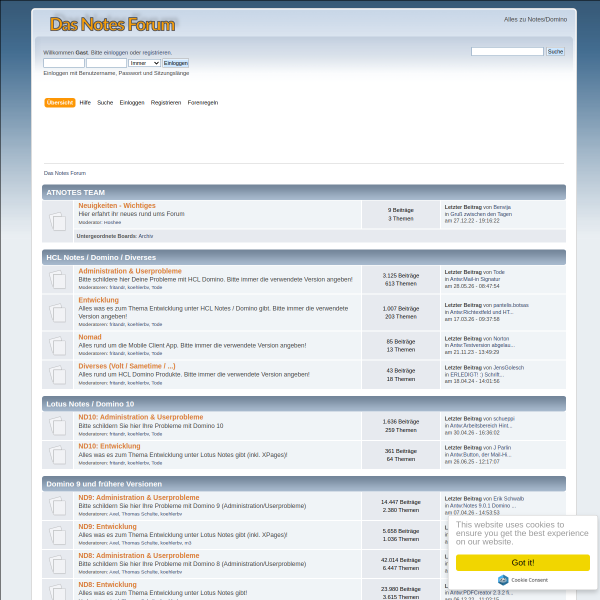
Task: Open the Archiv sub-board link
Action: (x=146, y=236)
